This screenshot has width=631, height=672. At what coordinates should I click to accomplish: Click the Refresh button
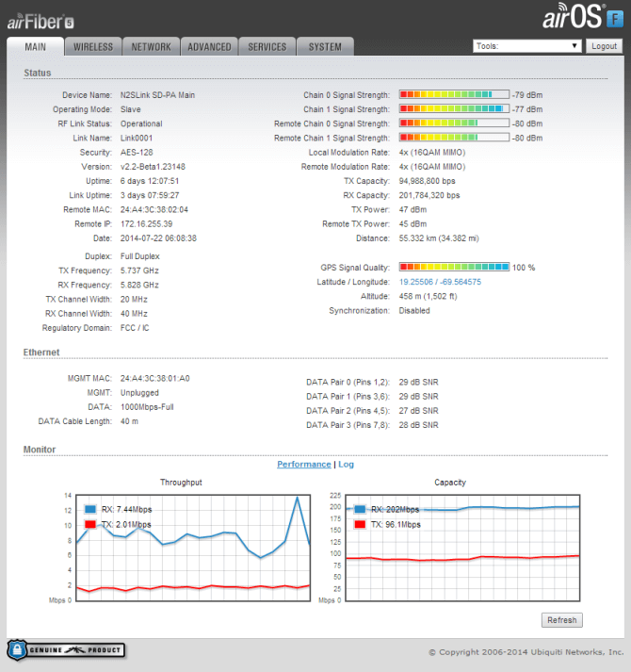point(561,620)
